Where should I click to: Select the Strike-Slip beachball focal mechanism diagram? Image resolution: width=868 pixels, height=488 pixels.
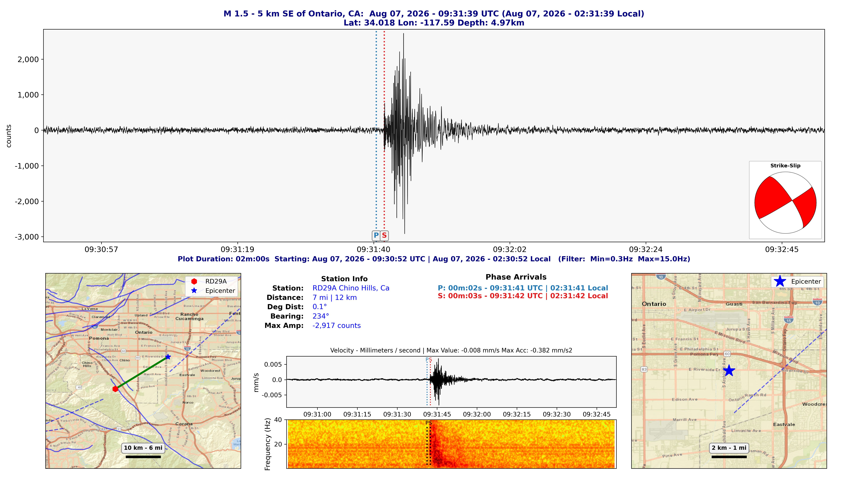tap(785, 203)
